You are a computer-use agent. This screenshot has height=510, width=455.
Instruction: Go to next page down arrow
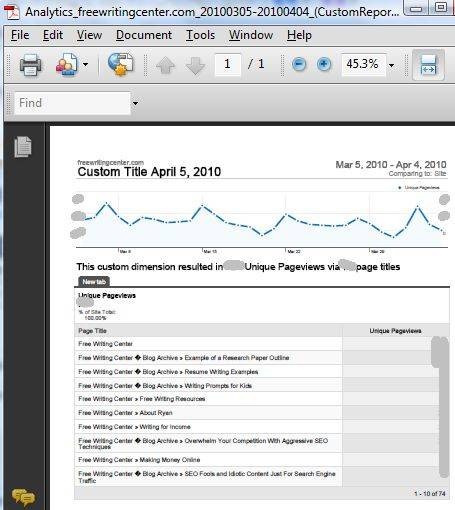tap(195, 65)
